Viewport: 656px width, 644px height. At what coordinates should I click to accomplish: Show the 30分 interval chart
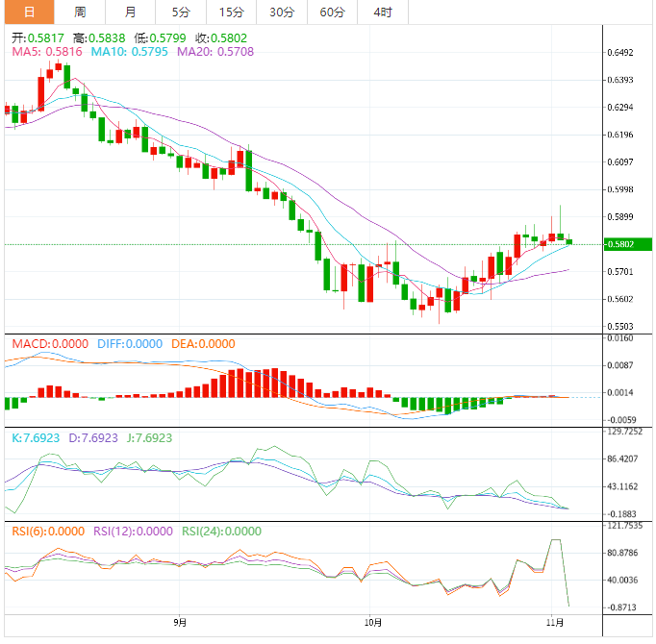coord(282,12)
